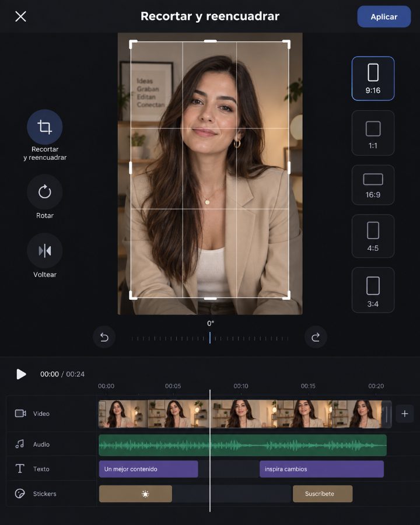The width and height of the screenshot is (420, 525).
Task: Click the 00:20 timeline ruler mark
Action: point(376,386)
